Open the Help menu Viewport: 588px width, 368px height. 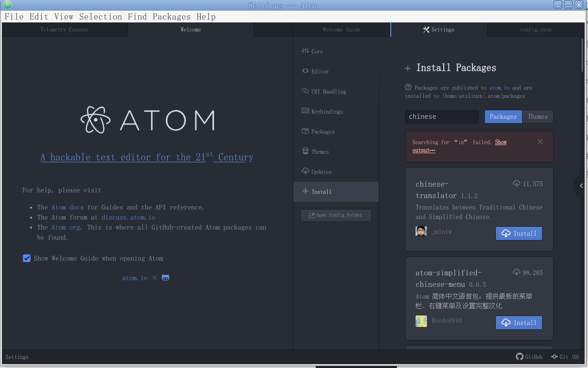pyautogui.click(x=206, y=17)
